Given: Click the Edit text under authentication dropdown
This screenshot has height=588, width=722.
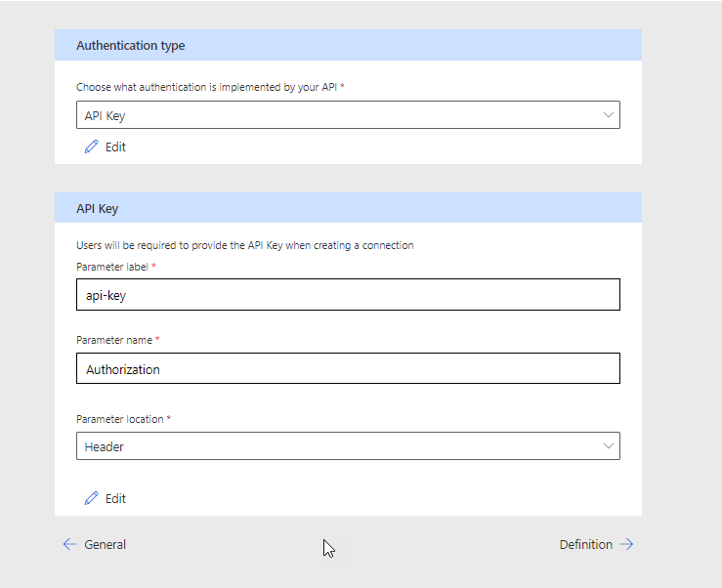Looking at the screenshot, I should [x=115, y=147].
